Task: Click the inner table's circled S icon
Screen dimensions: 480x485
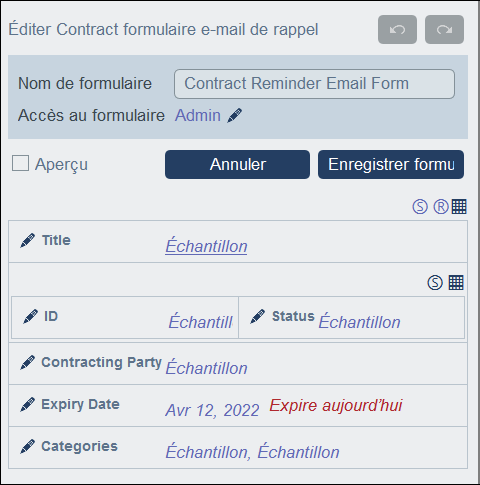Action: coord(435,283)
